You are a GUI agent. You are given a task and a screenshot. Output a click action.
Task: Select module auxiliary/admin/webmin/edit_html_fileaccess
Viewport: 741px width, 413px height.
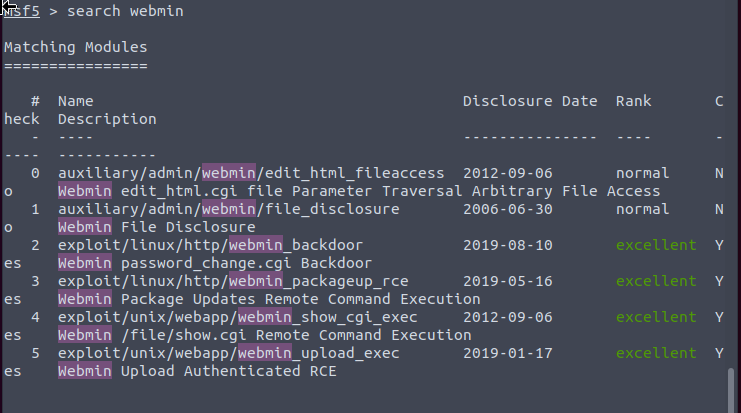pyautogui.click(x=251, y=173)
